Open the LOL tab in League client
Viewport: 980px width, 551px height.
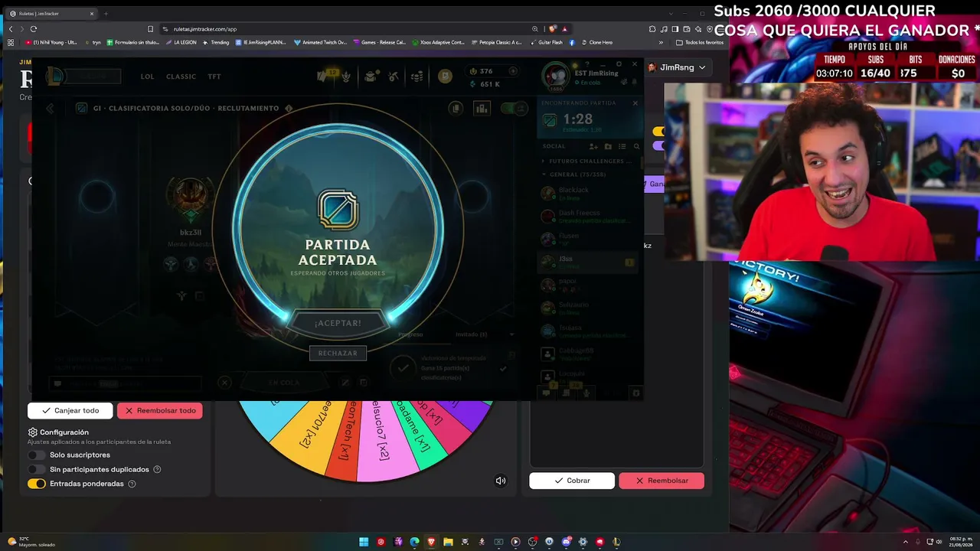pos(147,77)
